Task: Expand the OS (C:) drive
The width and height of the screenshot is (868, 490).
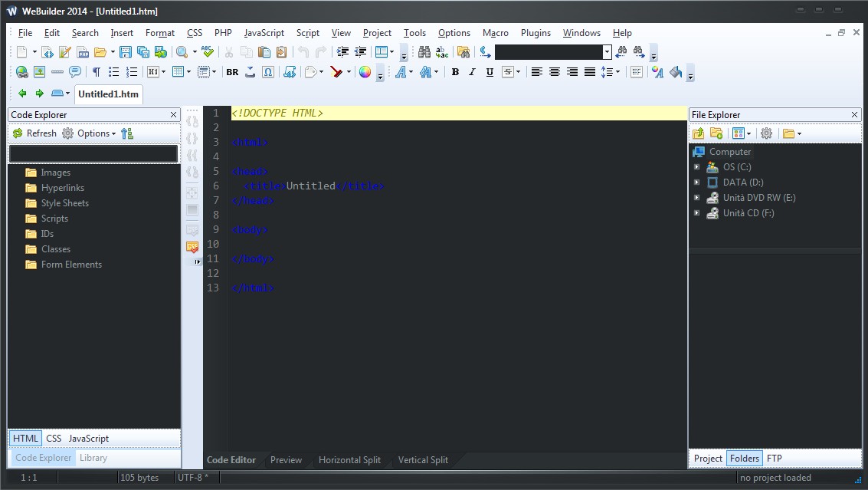Action: 696,167
